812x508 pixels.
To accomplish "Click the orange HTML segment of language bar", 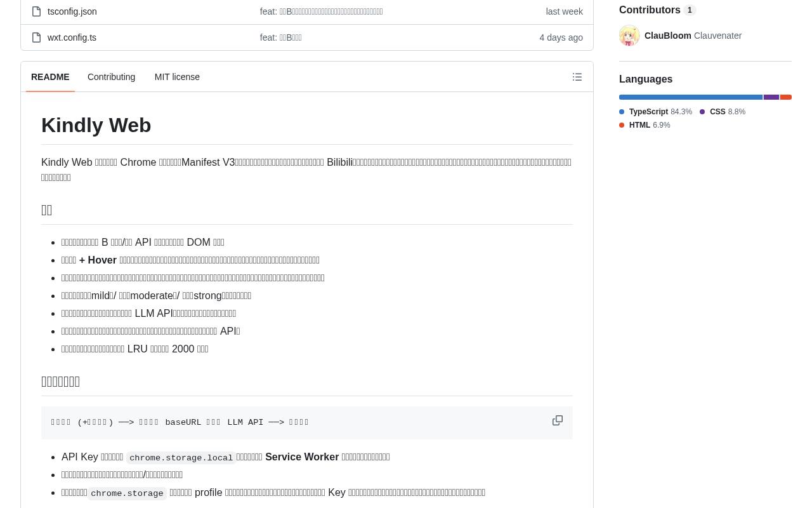I will (x=786, y=97).
